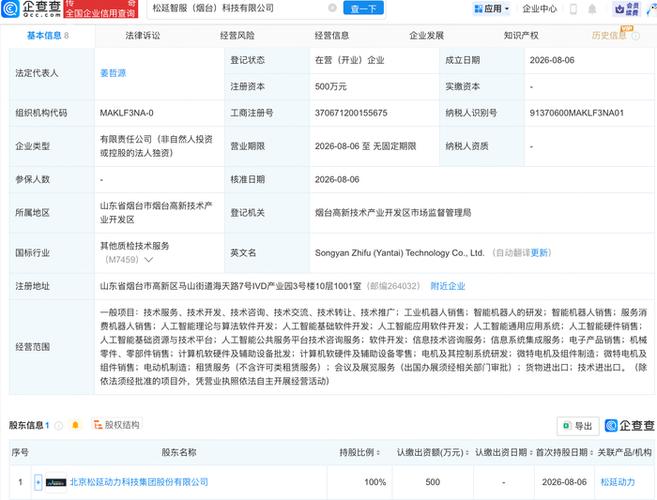Expand the 国标行业 M7459 chevron
The image size is (657, 500).
(x=148, y=260)
